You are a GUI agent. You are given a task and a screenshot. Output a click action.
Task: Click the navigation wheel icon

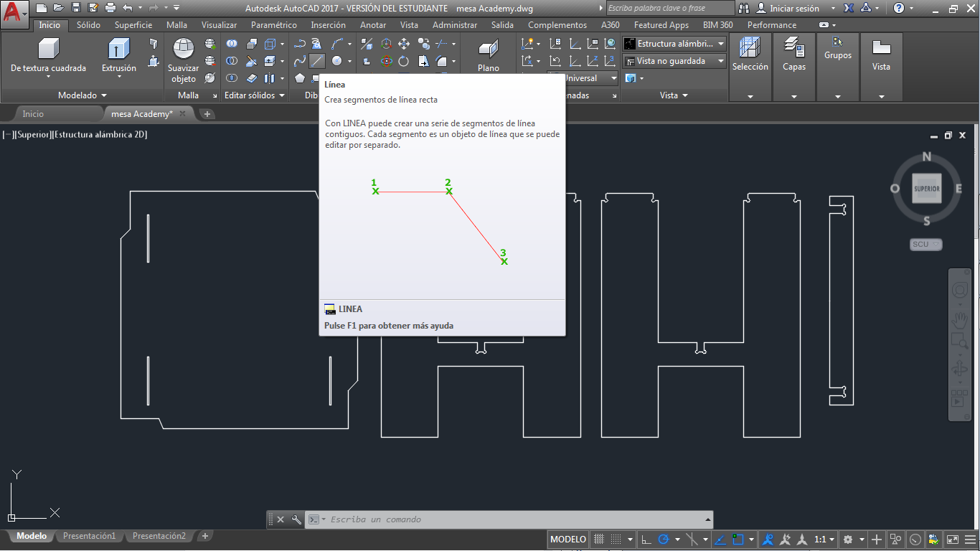[960, 290]
